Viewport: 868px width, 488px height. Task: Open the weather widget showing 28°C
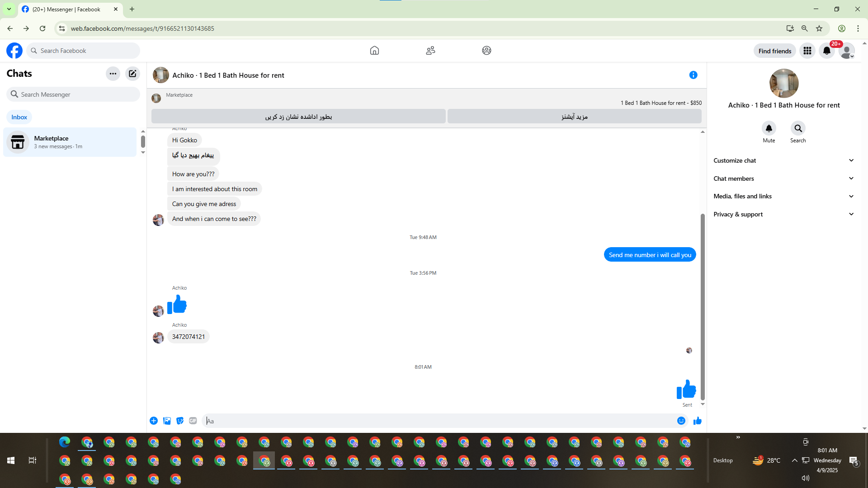click(x=767, y=460)
